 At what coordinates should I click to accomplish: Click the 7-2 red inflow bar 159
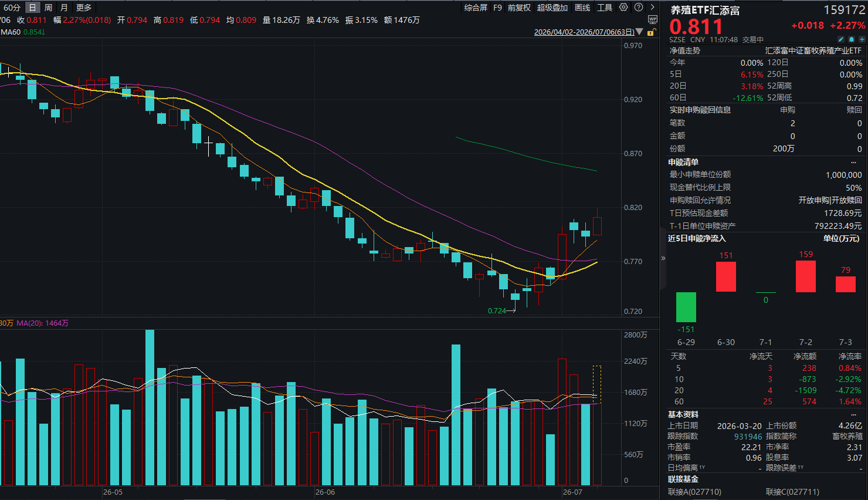(806, 276)
